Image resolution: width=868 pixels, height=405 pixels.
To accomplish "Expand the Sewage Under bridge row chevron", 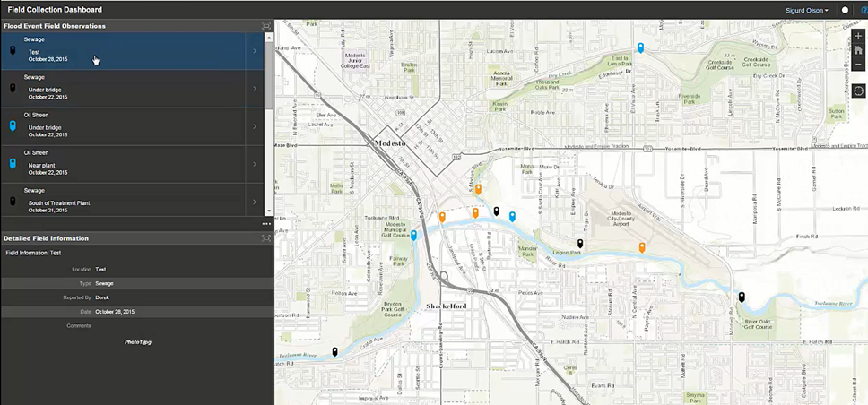I will (x=255, y=89).
